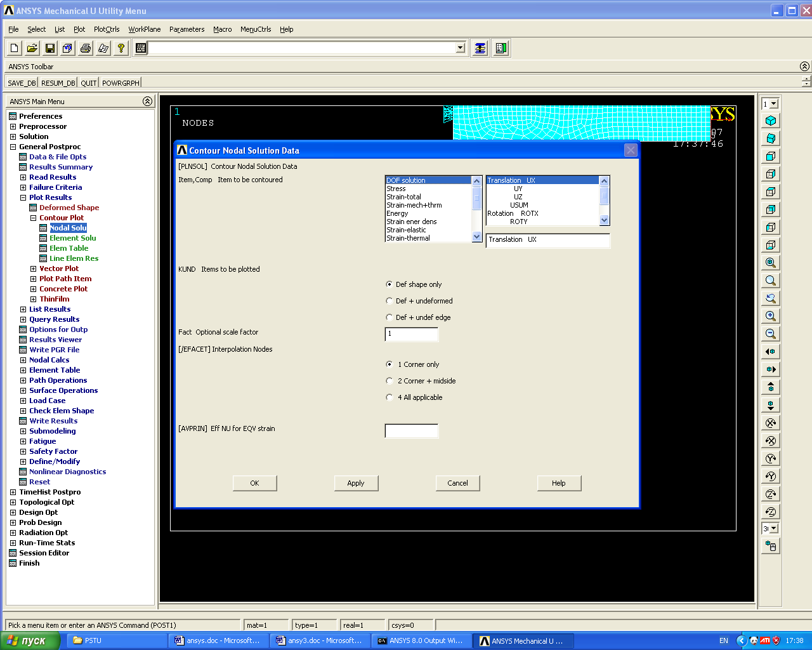
Task: Pan model right arrow icon
Action: click(771, 369)
